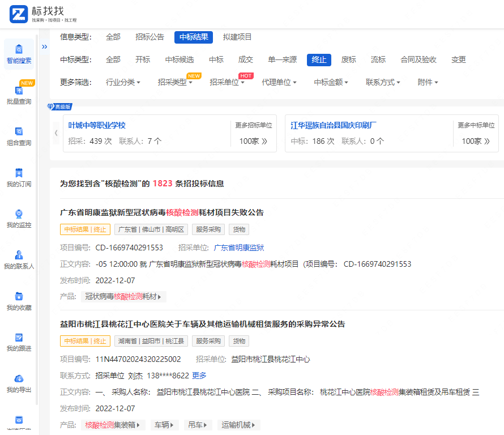Select 流标 bid type
The width and height of the screenshot is (504, 435).
click(378, 60)
